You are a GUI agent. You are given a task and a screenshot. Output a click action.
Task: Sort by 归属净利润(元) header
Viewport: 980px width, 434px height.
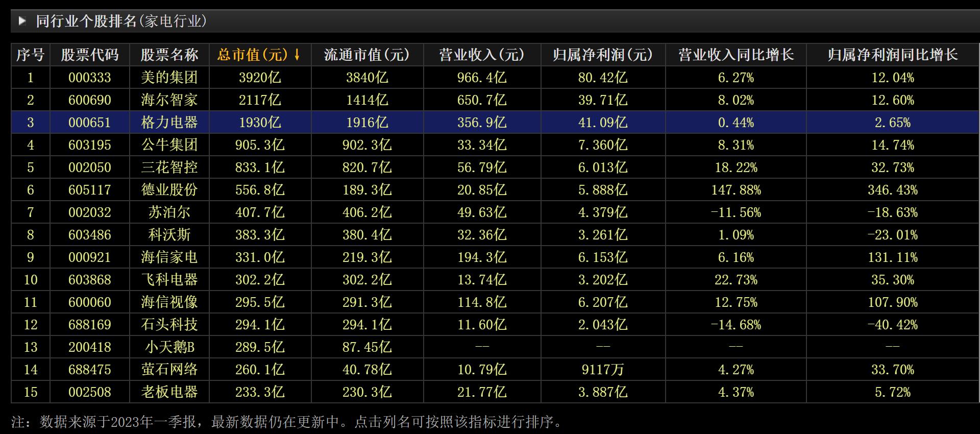pos(603,55)
